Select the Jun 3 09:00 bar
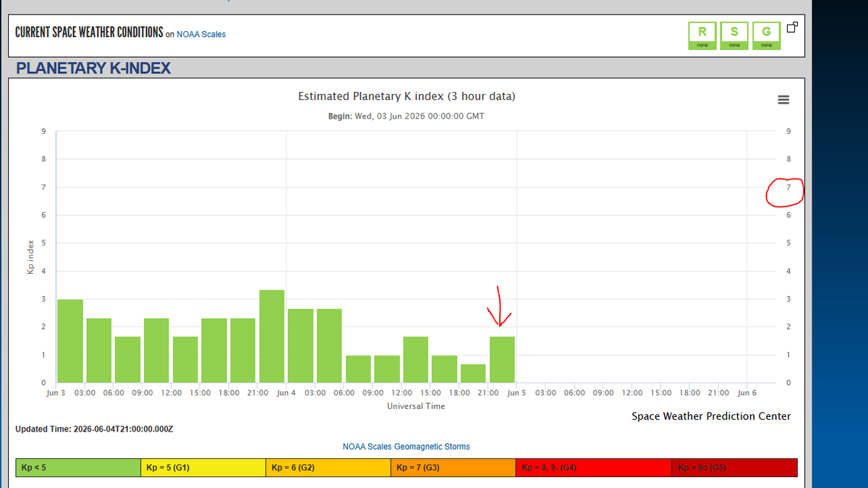The height and width of the screenshot is (488, 868). tap(156, 350)
